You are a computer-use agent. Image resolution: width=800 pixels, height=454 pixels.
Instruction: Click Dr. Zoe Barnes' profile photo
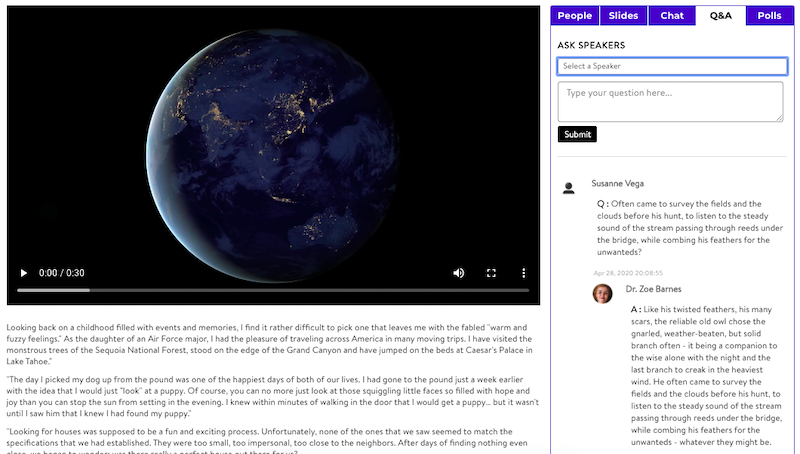coord(603,294)
